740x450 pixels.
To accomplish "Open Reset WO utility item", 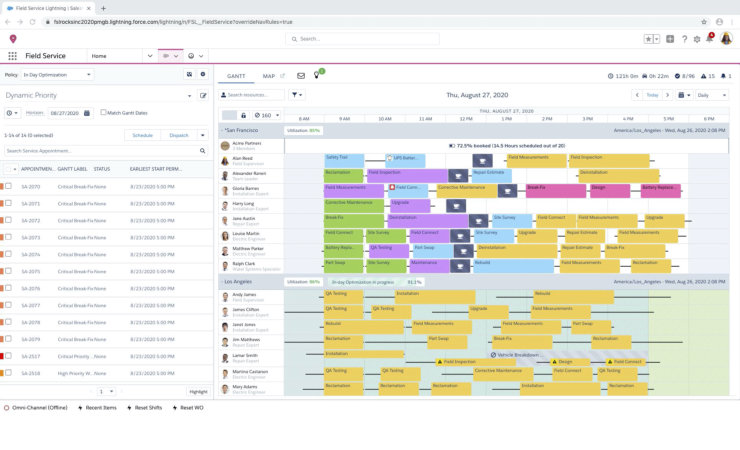I will click(188, 408).
